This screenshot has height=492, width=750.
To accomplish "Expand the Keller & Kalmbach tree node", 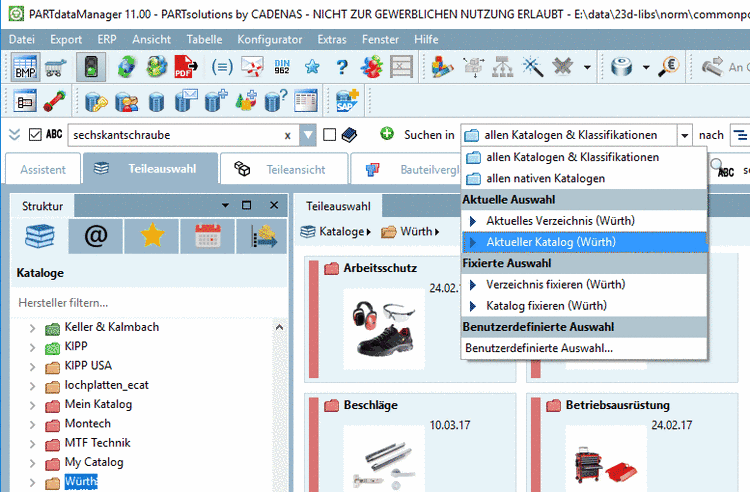I will (x=32, y=328).
